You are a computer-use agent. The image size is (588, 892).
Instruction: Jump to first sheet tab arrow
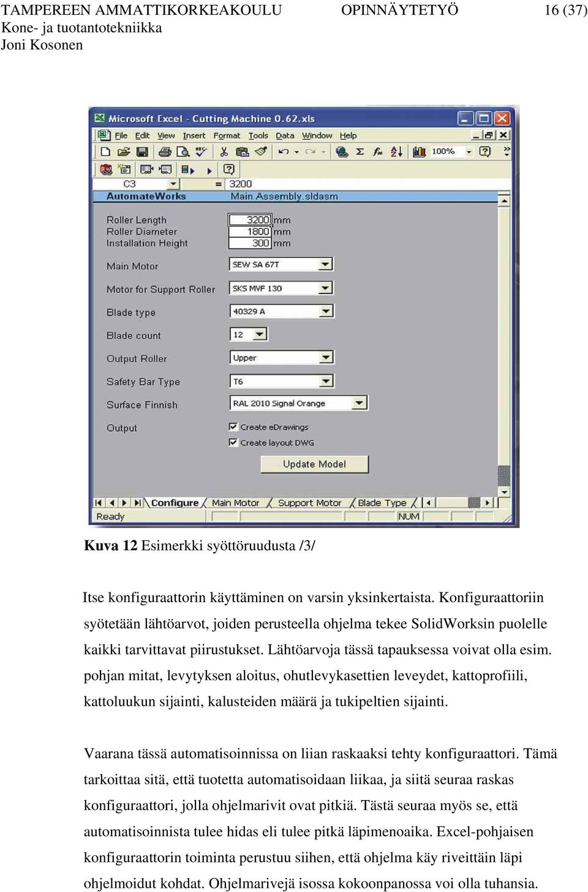coord(98,503)
